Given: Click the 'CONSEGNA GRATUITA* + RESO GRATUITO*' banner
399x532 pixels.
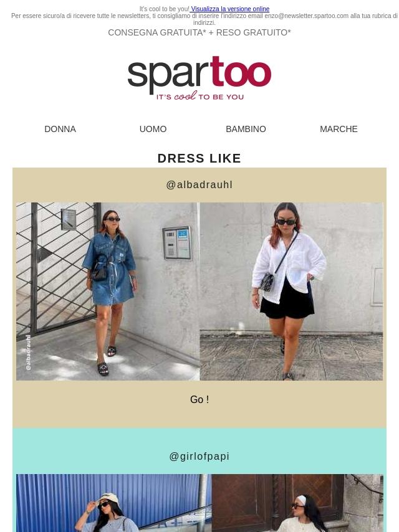Looking at the screenshot, I should coord(199,32).
